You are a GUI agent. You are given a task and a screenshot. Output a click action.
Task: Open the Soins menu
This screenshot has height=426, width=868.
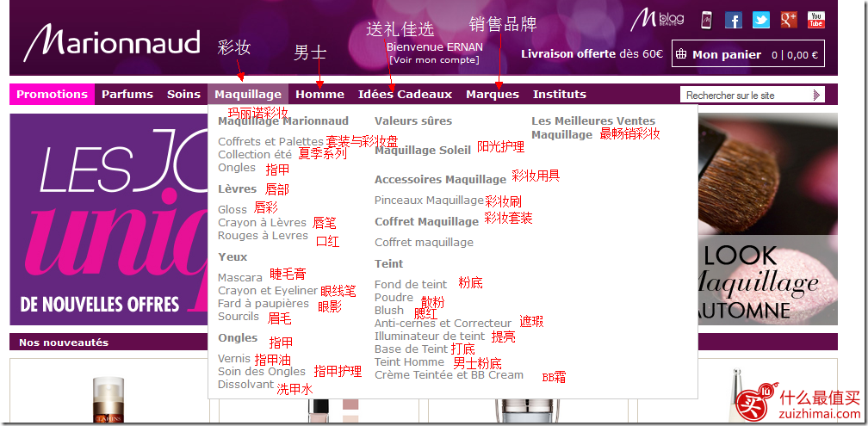click(x=183, y=94)
